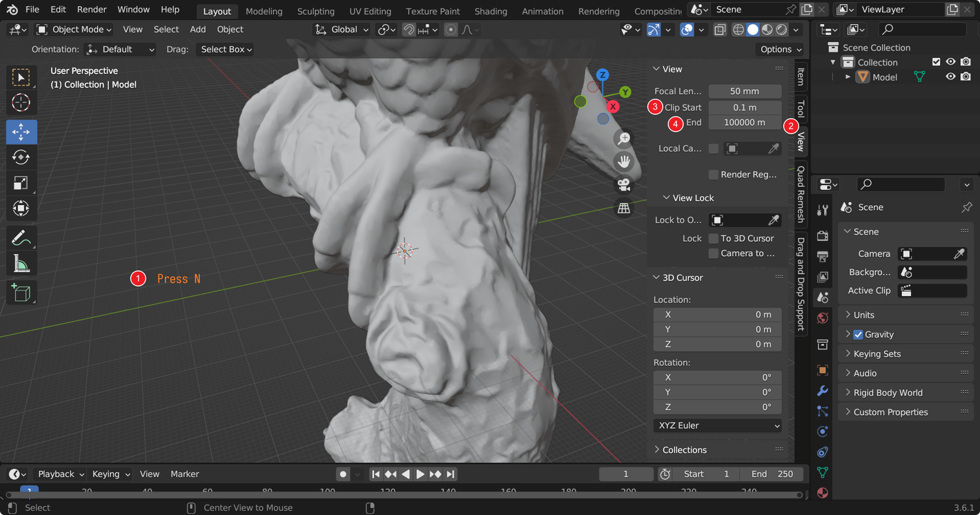This screenshot has height=515, width=980.
Task: Jump to the end frame button
Action: pos(450,474)
